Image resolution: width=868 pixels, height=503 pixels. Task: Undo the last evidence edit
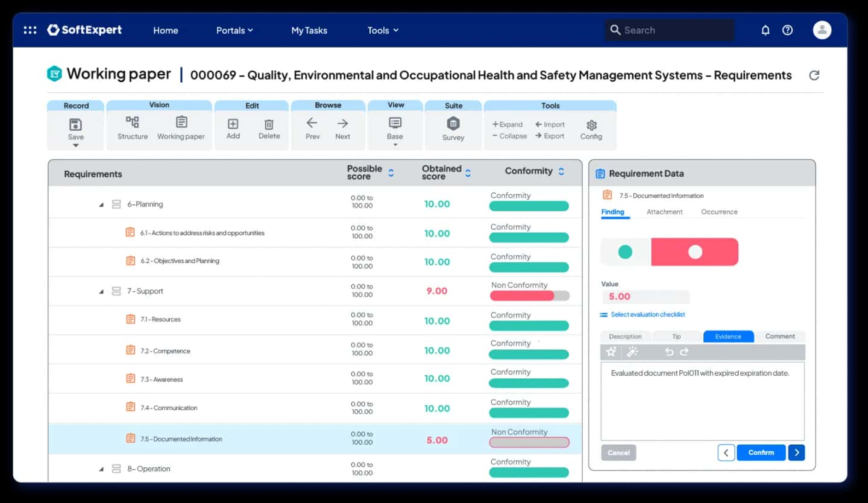(669, 352)
